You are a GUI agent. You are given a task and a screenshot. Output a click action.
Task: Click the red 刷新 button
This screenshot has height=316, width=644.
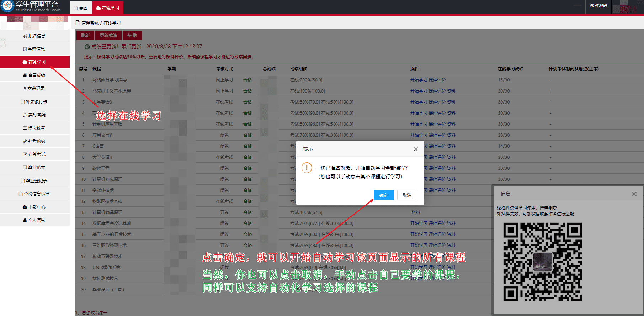[x=85, y=36]
